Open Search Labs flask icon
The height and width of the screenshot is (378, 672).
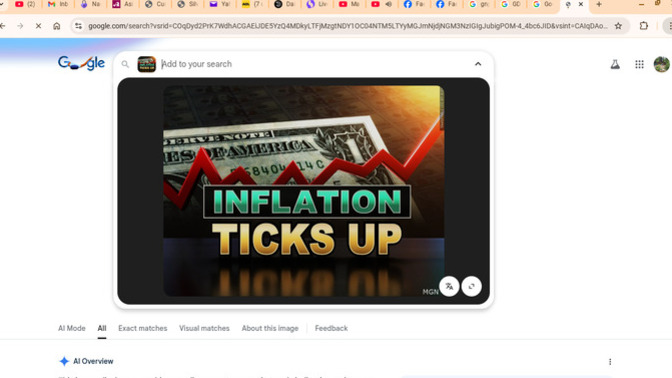(x=615, y=64)
